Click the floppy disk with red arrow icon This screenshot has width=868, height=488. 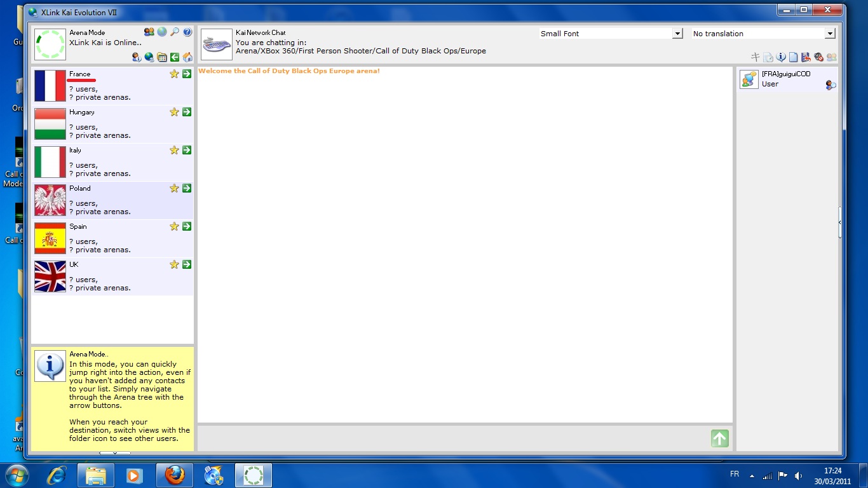pyautogui.click(x=806, y=57)
